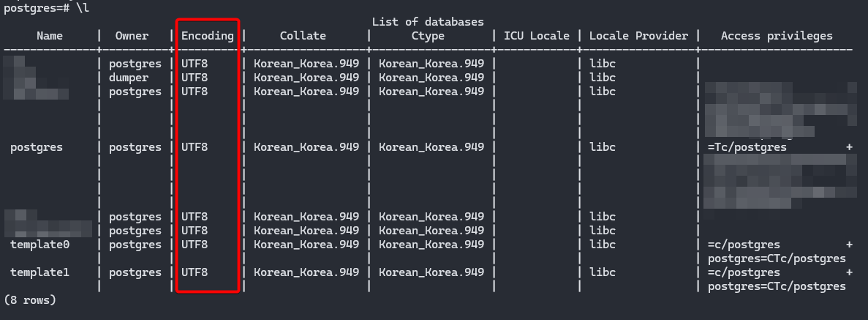This screenshot has width=868, height=320.
Task: Click the dumper owner entry
Action: click(129, 78)
